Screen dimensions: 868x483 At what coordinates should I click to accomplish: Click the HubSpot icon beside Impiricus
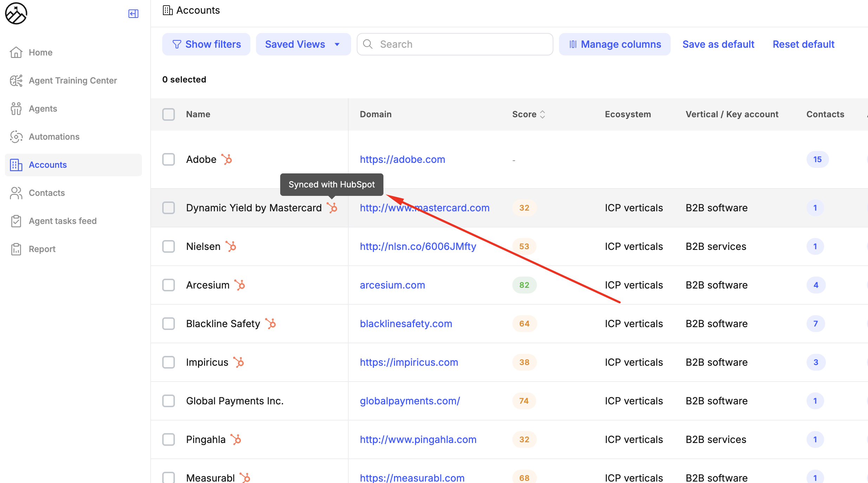pyautogui.click(x=239, y=362)
